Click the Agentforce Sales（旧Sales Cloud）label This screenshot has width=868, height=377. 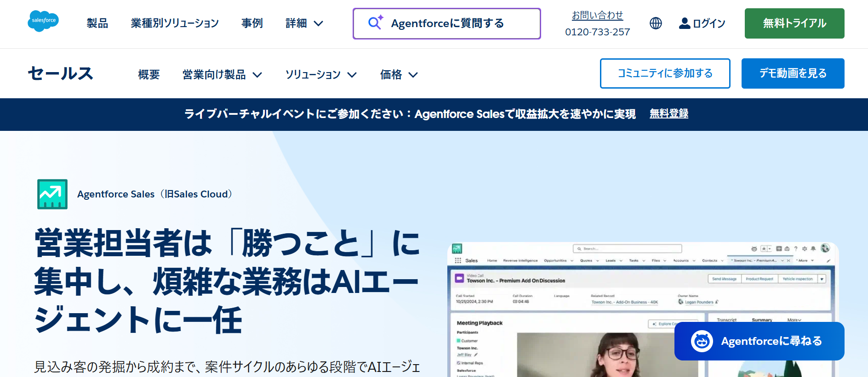[155, 194]
